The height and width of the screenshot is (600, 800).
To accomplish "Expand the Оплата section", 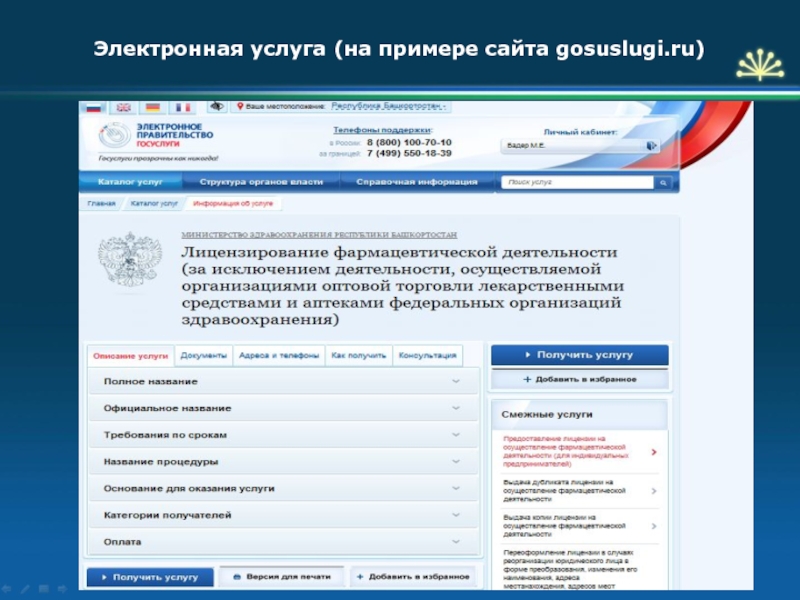I will (284, 542).
